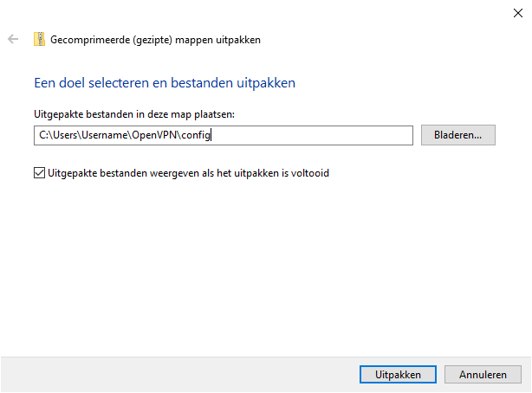532x393 pixels.
Task: Click the zipped folder icon in title
Action: click(39, 39)
